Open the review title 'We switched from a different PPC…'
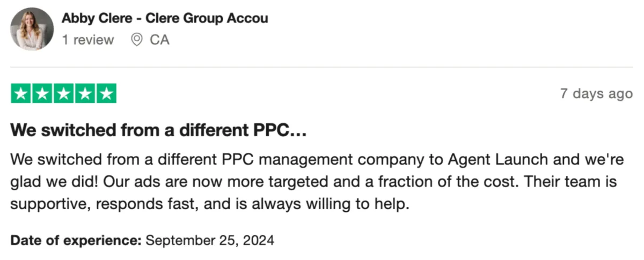644x260 pixels. click(x=158, y=130)
